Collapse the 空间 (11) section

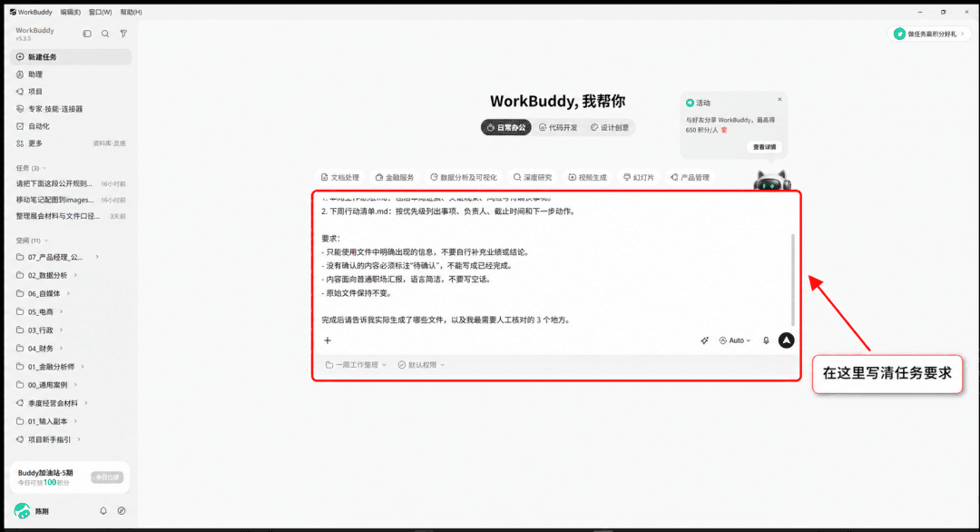click(x=32, y=241)
